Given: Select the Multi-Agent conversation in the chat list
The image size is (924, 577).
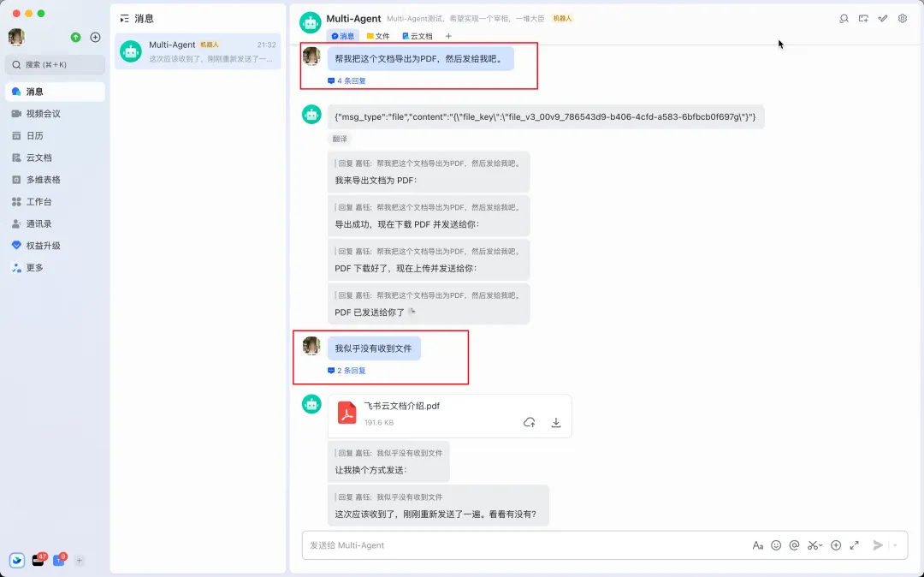Looking at the screenshot, I should click(198, 51).
